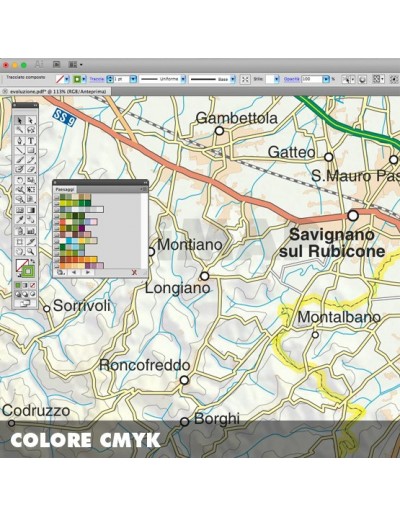Screen dimensions: 400x517
Task: Swap fill and stroke colors
Action: [x=33, y=261]
